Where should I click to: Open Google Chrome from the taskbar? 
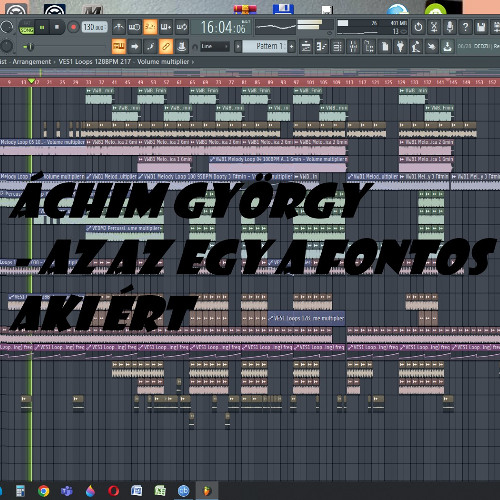pos(44,491)
